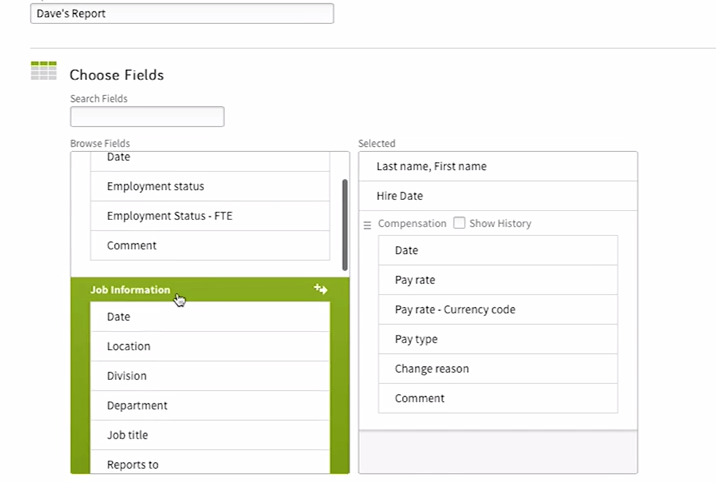
Task: Add the Department field from Job Information
Action: pos(210,406)
